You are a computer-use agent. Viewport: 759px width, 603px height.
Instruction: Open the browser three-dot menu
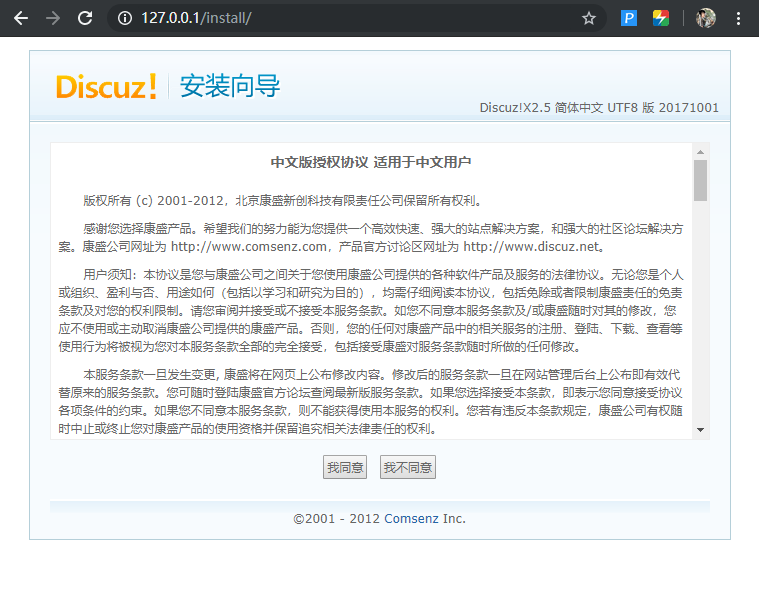click(x=738, y=18)
